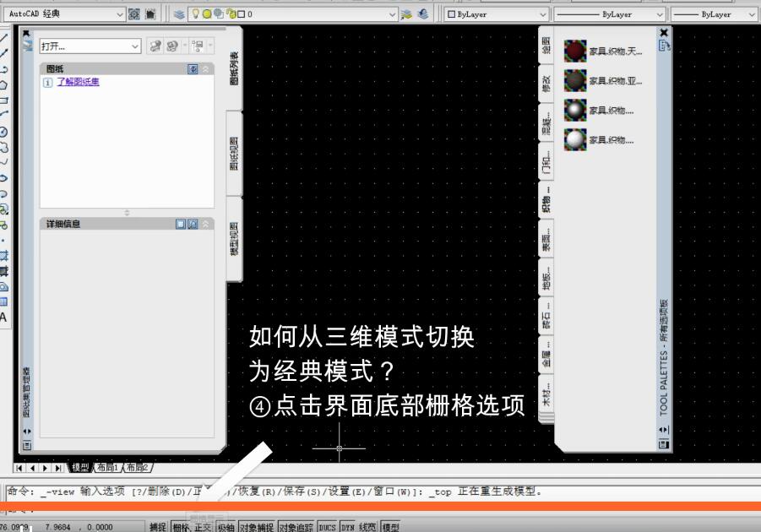Open the sheet set eye icon menu

(193, 68)
